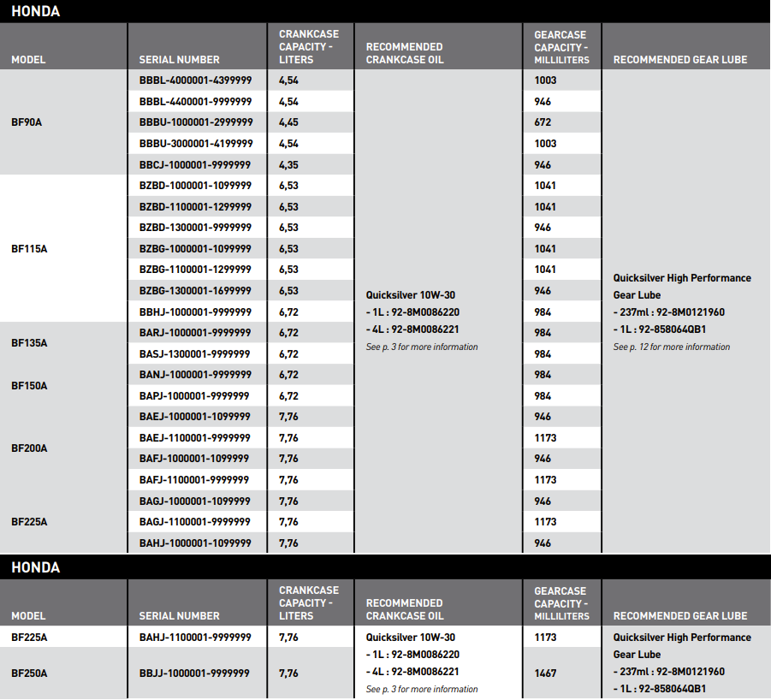Viewport: 771px width, 700px height.
Task: Click Quicksilver 10W-30 in the upper table
Action: 411,295
